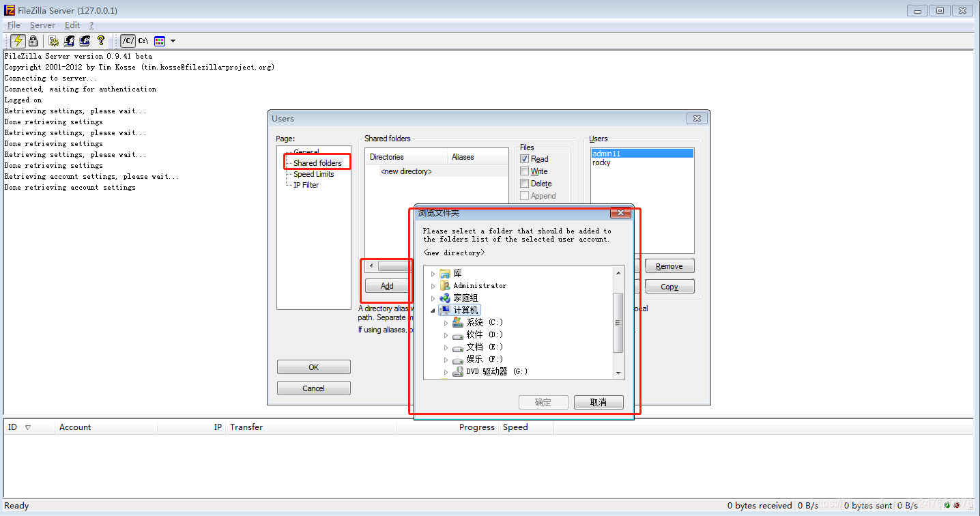Select the 娱乐 (F:) drive
Viewport: 980px width, 516px height.
point(478,359)
